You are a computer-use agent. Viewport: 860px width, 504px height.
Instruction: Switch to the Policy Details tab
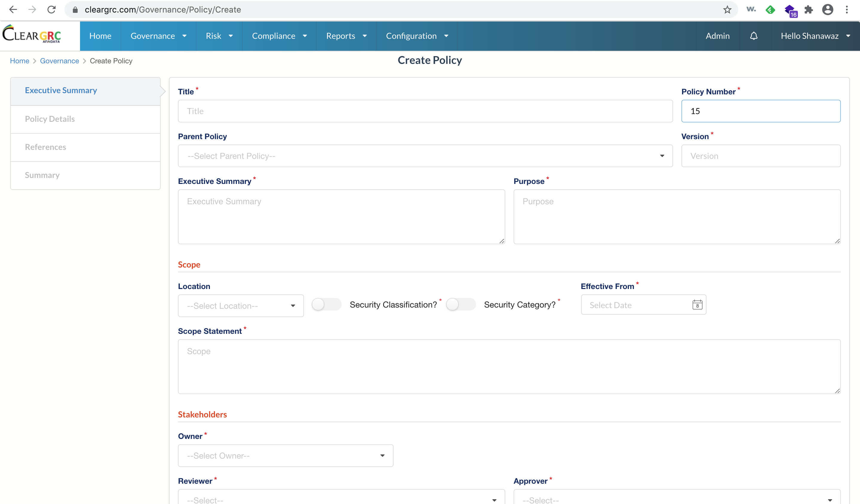[x=50, y=119]
